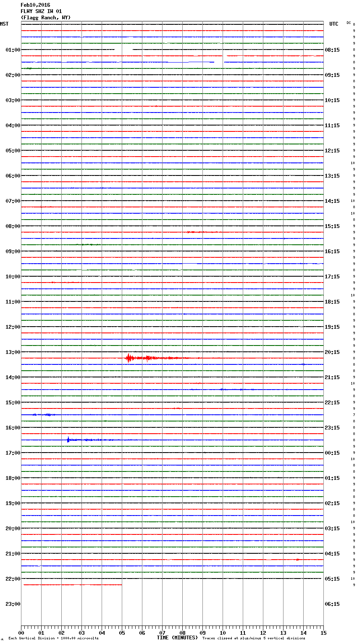Screen dimensions: 357x644
Task: Click the 08:15 UTC time label
Action: point(332,50)
